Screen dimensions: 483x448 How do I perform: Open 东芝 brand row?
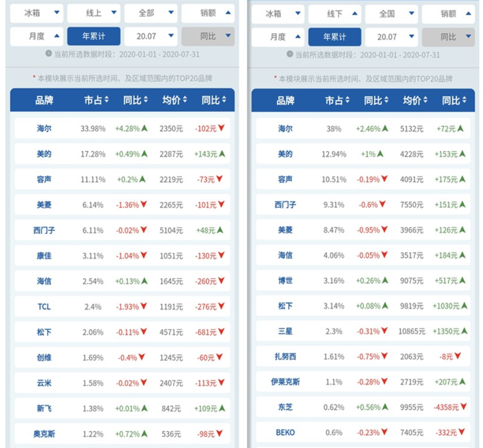[363, 407]
